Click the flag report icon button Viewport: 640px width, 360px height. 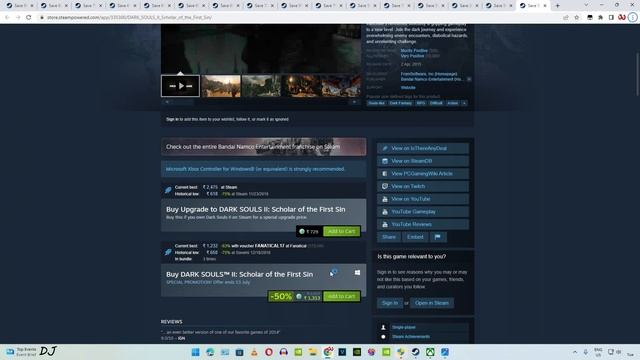(x=438, y=237)
